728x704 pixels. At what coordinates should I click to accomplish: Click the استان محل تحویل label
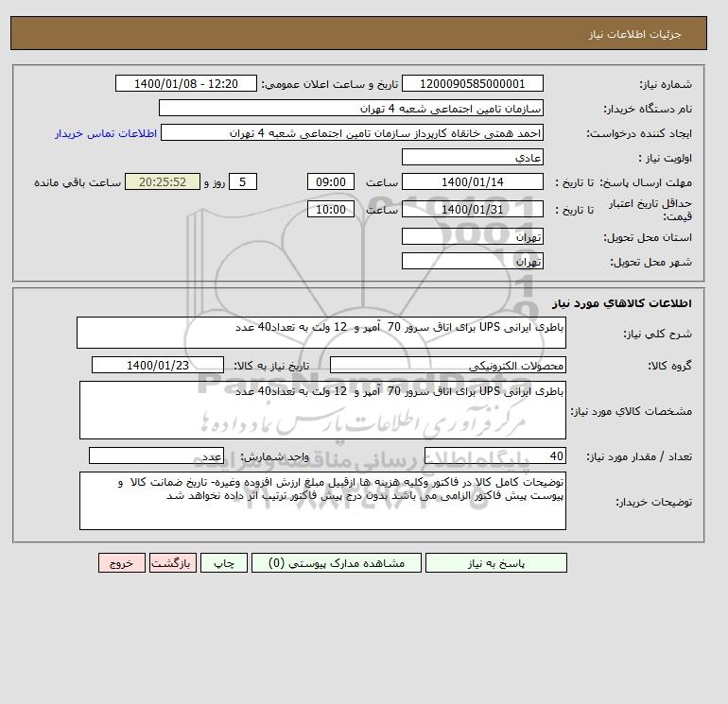coord(648,237)
